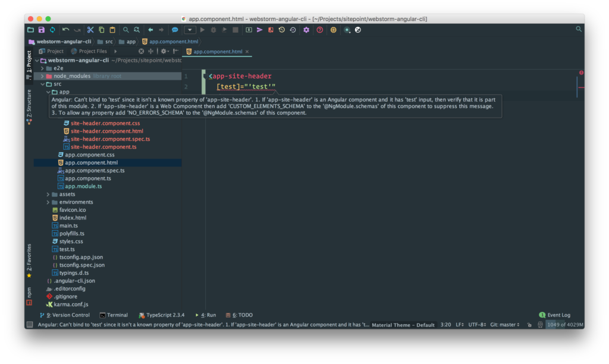This screenshot has height=364, width=609.
Task: Expand the e2e folder
Action: [x=42, y=68]
